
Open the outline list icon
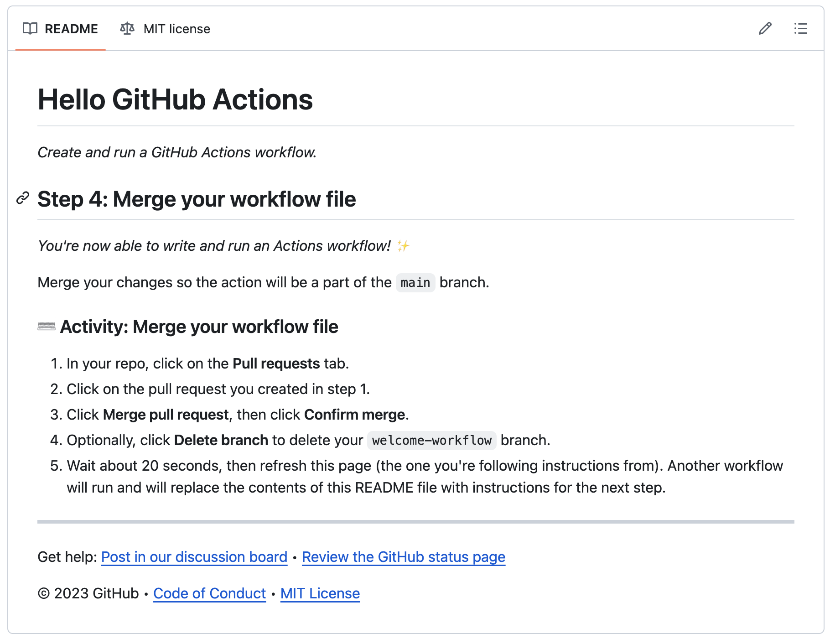pos(800,29)
